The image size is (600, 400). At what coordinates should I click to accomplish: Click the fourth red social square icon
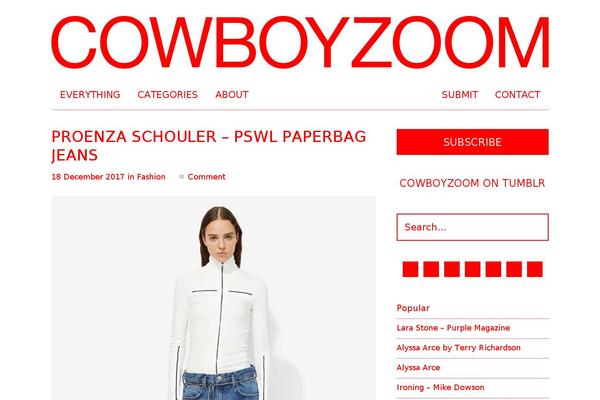click(473, 269)
